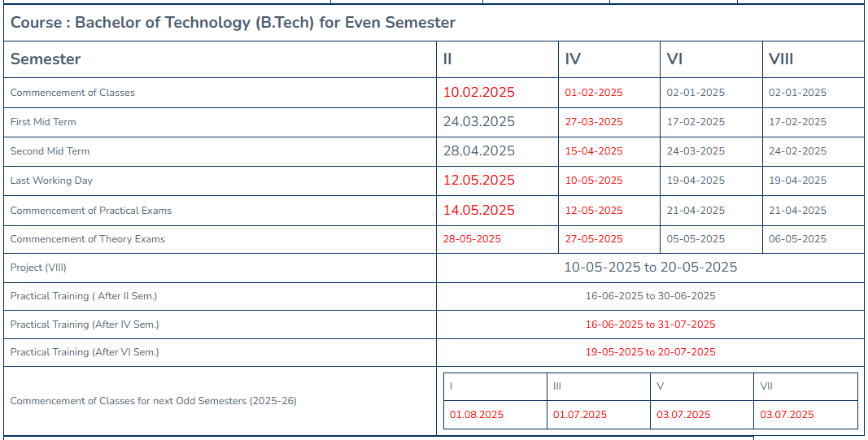Select the 24.03.2025 first mid term date
The image size is (868, 440).
(x=478, y=122)
